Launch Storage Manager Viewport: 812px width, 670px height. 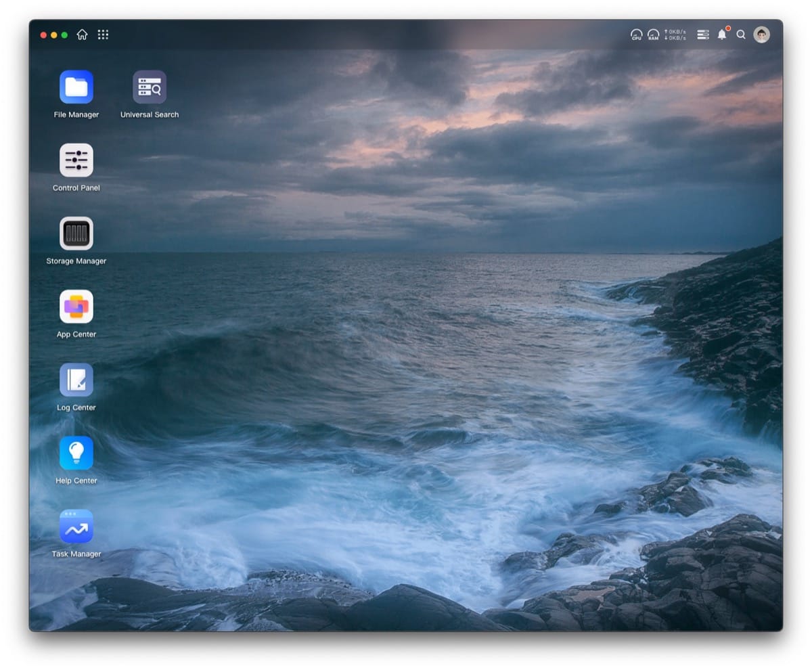pyautogui.click(x=75, y=233)
